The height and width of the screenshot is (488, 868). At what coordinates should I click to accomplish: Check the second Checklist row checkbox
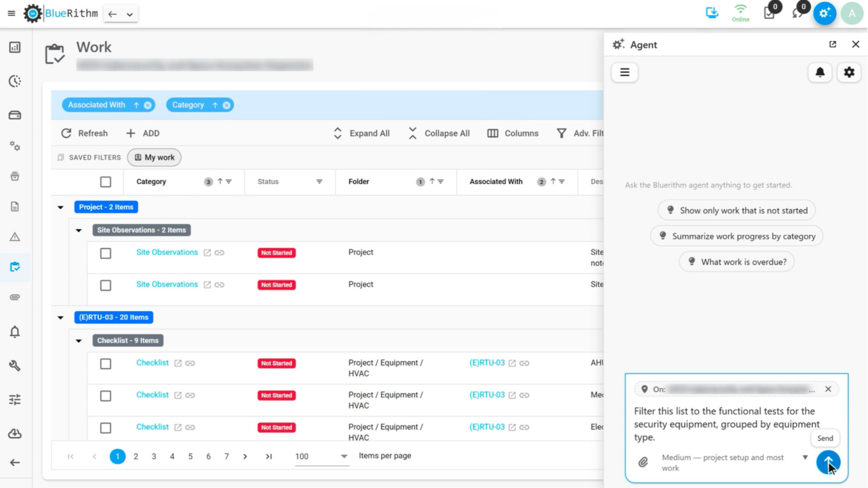(106, 396)
